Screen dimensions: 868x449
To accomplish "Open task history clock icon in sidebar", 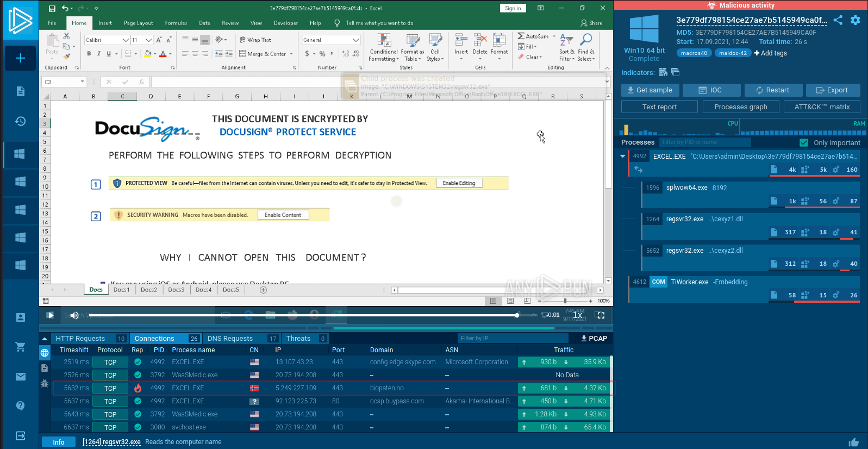I will pos(20,121).
